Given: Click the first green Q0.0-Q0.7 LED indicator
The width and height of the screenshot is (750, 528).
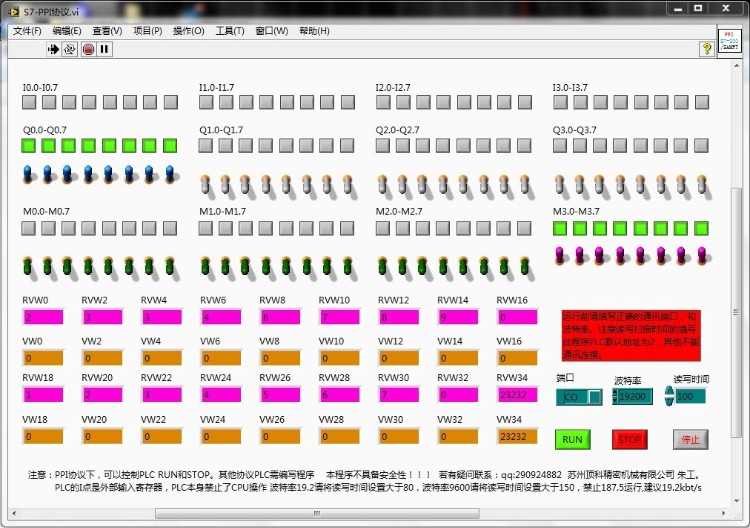Looking at the screenshot, I should (x=29, y=145).
